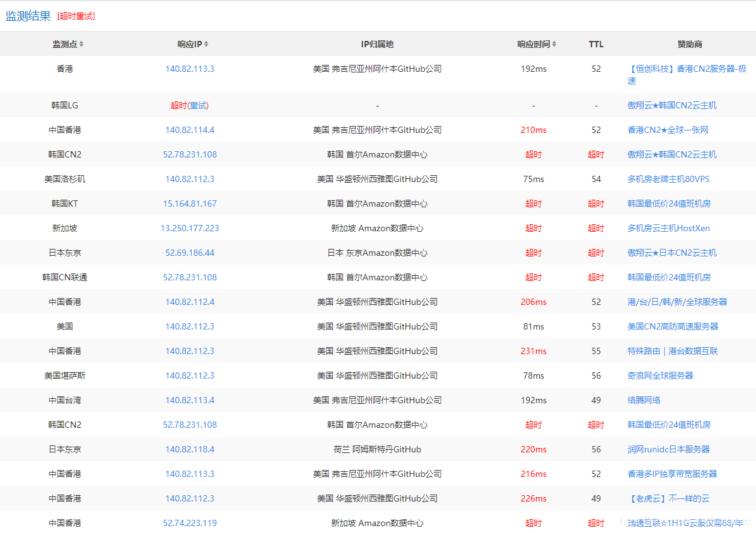This screenshot has width=756, height=533.
Task: Open IP 140.82.113.4 in 中国台湾 row
Action: point(190,400)
